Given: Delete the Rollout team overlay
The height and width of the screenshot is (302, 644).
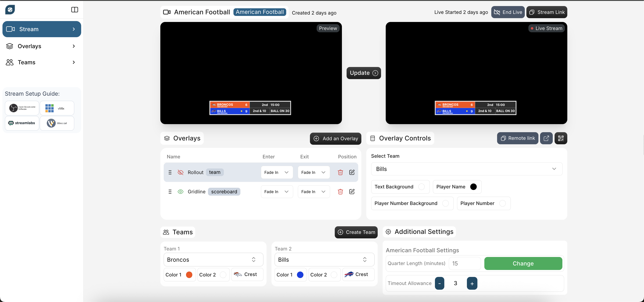Looking at the screenshot, I should 340,172.
